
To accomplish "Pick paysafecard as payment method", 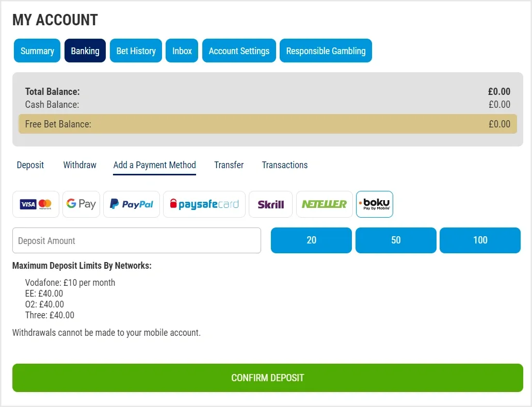I will point(204,204).
